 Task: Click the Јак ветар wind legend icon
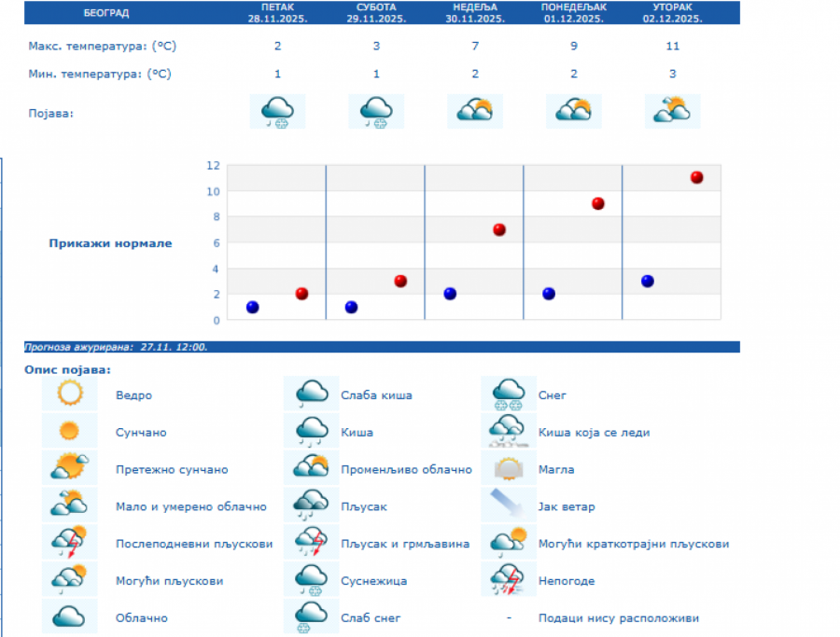tap(509, 506)
